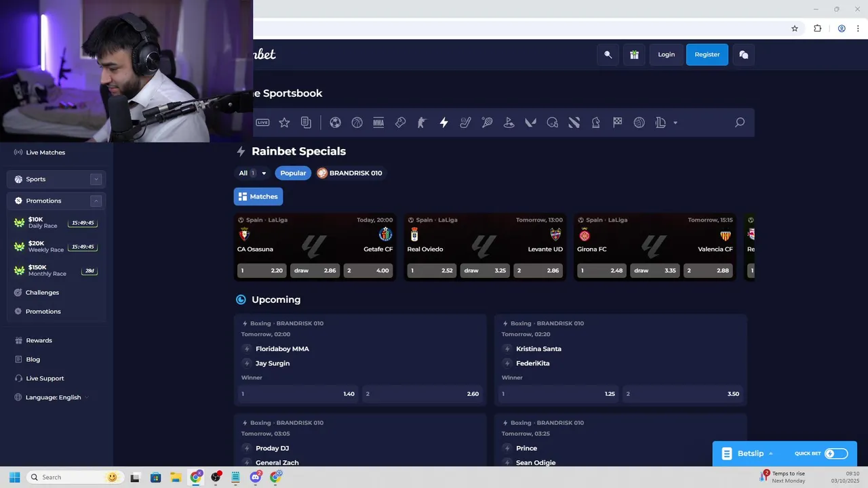
Task: Pick FederiKita to win at 3.50
Action: [683, 394]
